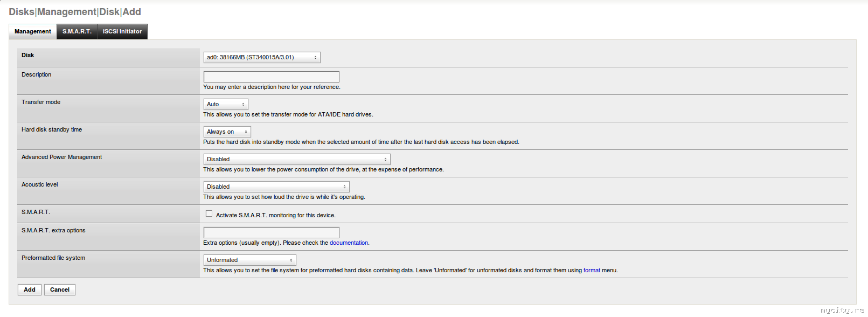
Task: Enable the S.M.A.R.T. monitoring checkbox
Action: 209,213
